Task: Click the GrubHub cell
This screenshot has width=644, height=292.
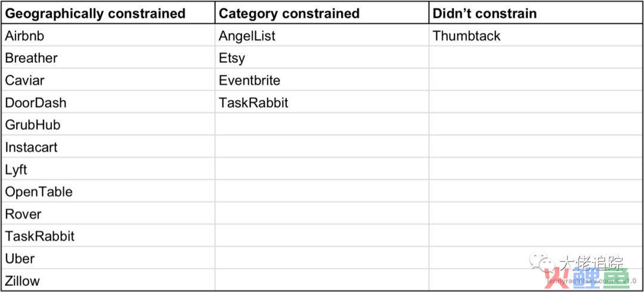Action: [108, 124]
